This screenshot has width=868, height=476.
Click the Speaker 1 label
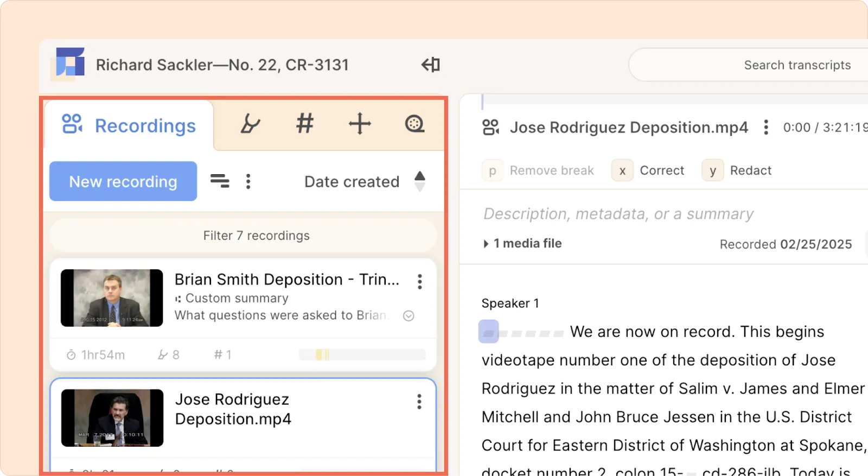tap(510, 303)
